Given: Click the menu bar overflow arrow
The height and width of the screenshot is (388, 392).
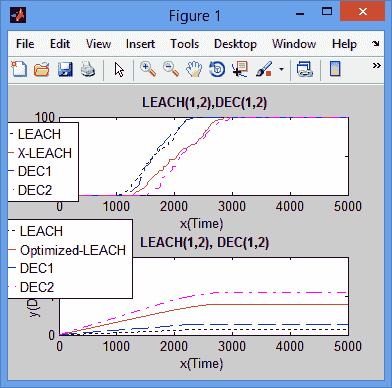Looking at the screenshot, I should click(376, 43).
